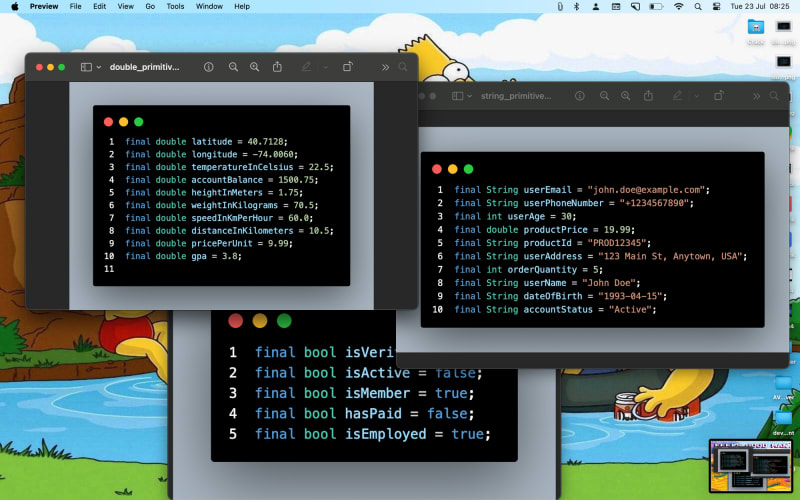Click Share icon in string_primitive window toolbar
Screen dimensions: 800x500
point(649,96)
